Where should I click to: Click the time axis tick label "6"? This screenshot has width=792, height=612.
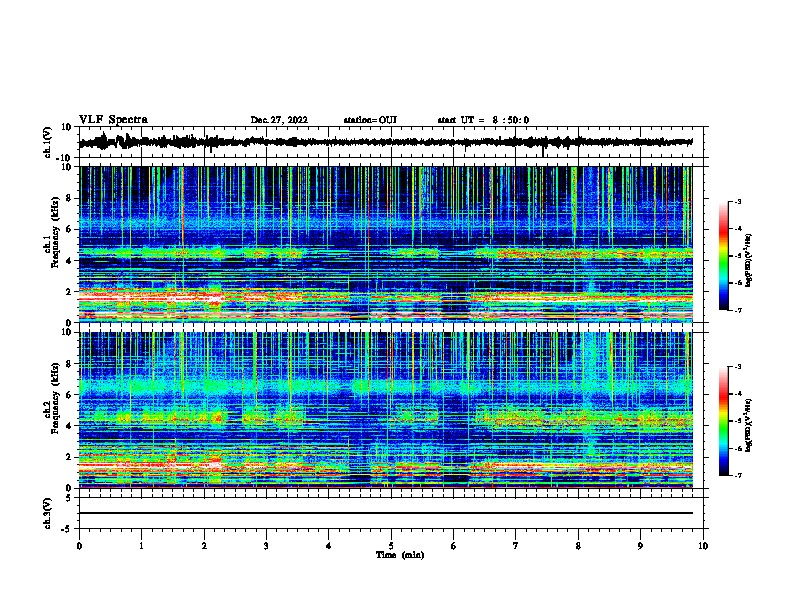pyautogui.click(x=454, y=546)
